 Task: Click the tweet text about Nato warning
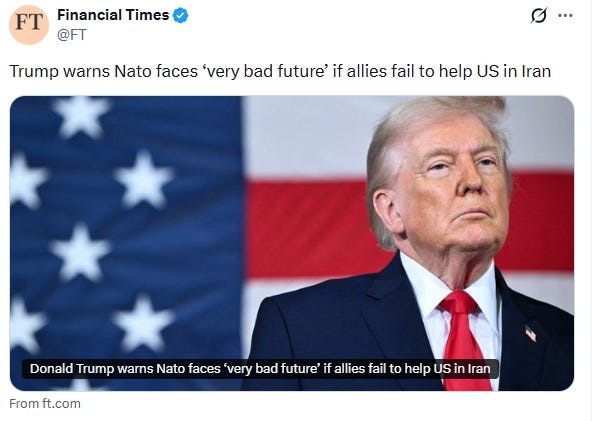click(x=280, y=71)
